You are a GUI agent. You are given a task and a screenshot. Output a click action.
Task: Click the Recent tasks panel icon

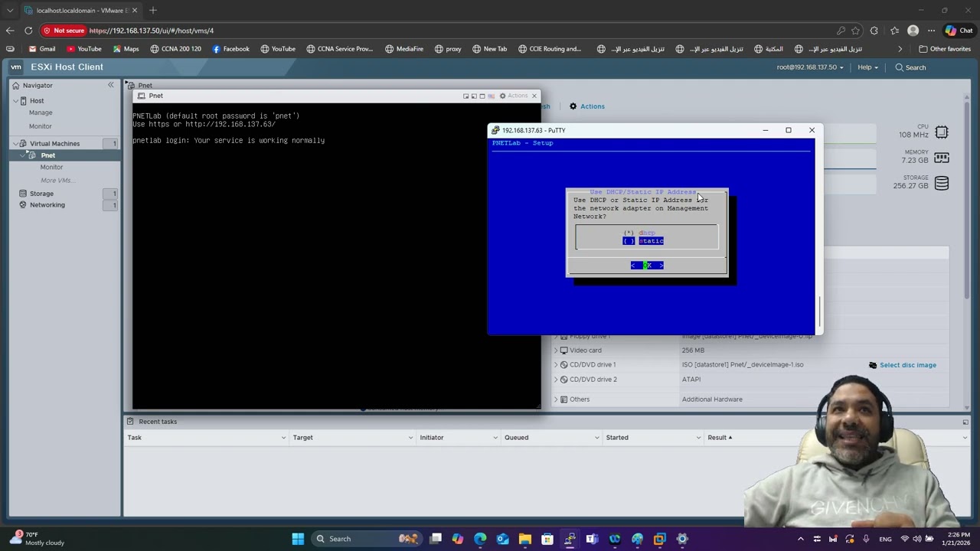click(130, 422)
